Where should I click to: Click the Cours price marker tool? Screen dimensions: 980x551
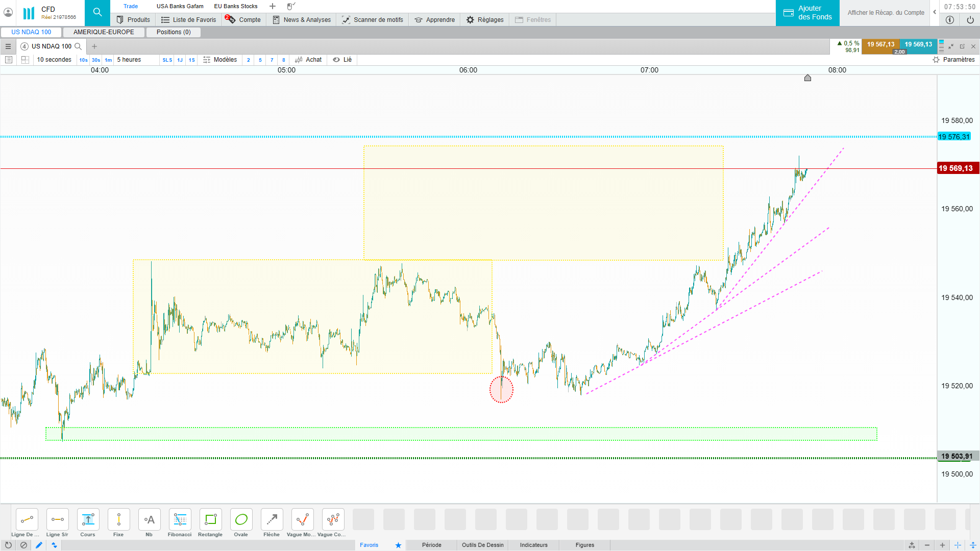pyautogui.click(x=88, y=520)
